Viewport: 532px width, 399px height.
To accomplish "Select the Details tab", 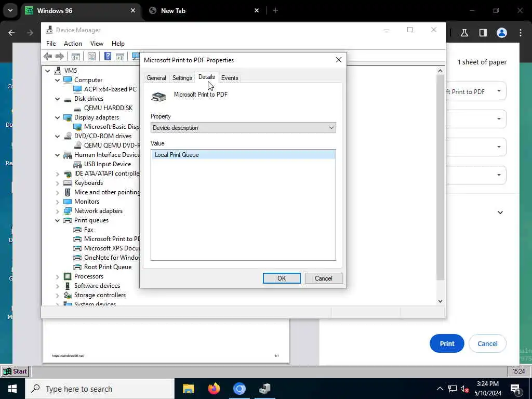I will tap(206, 77).
